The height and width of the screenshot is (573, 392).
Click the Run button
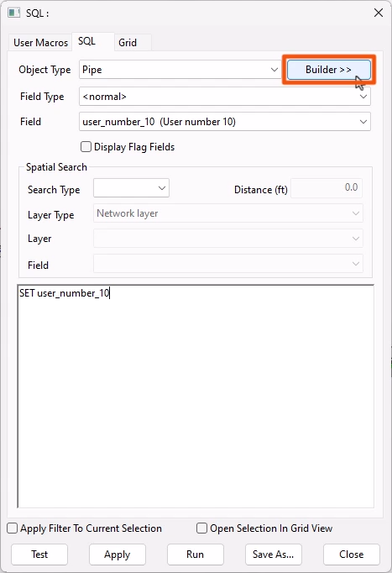tap(196, 555)
